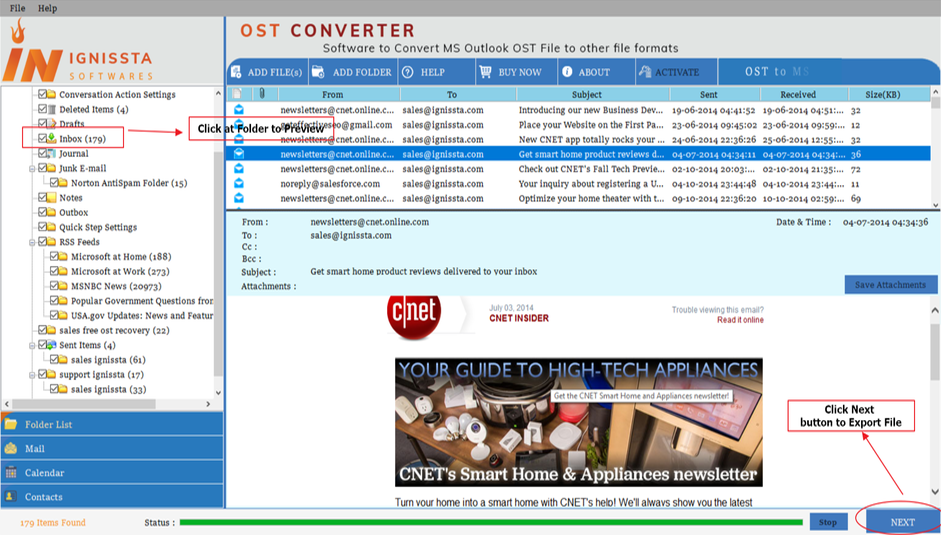Uncheck the Inbox (179) folder checkbox
The width and height of the screenshot is (941, 535).
pos(43,138)
